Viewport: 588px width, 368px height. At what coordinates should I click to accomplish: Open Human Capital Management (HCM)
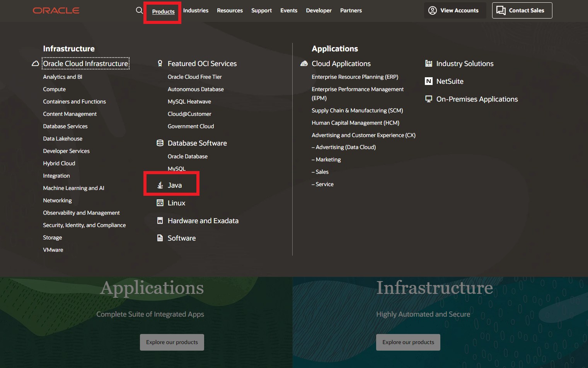[x=356, y=123]
